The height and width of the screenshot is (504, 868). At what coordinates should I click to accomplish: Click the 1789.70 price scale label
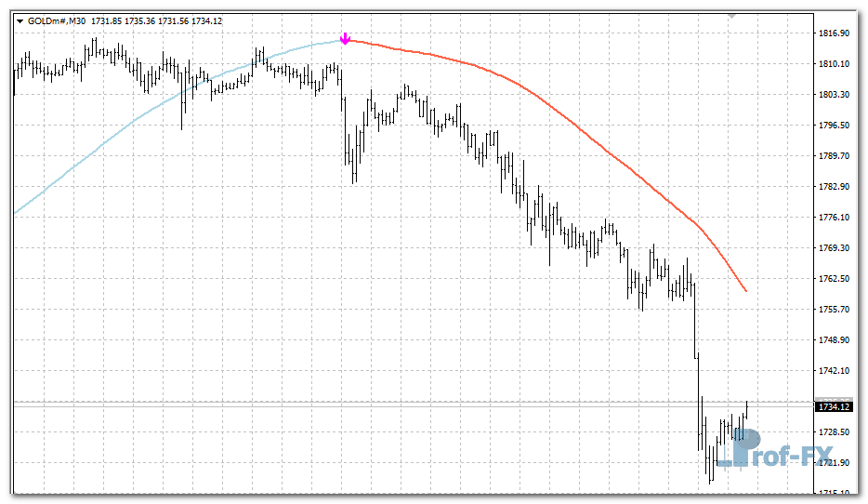point(833,156)
